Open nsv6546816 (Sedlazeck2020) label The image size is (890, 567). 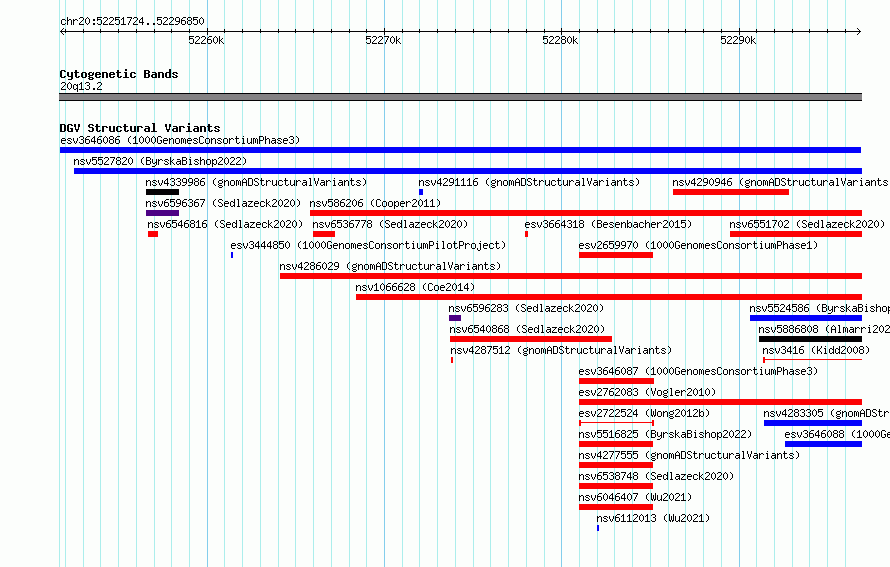pyautogui.click(x=225, y=224)
